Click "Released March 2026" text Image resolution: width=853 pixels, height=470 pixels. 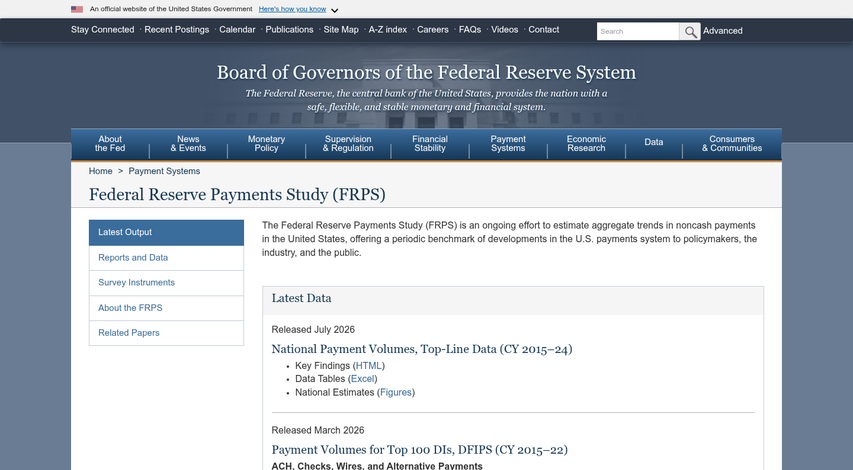click(318, 430)
